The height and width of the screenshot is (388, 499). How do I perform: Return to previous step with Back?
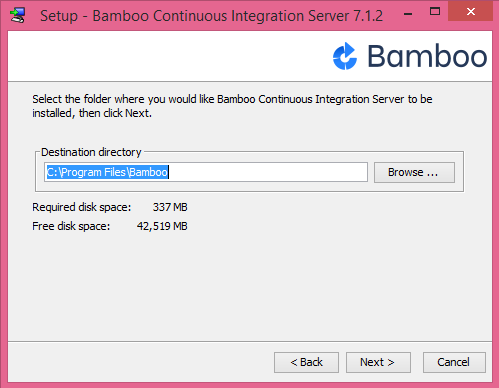tap(306, 362)
